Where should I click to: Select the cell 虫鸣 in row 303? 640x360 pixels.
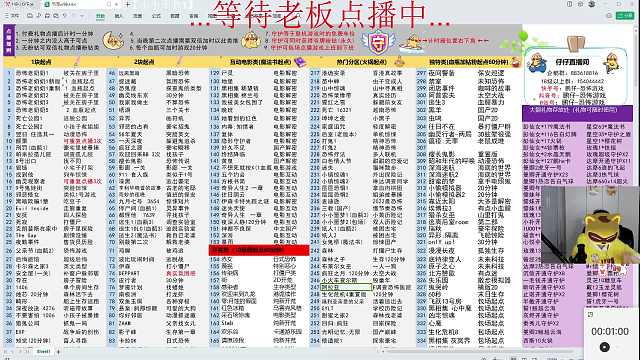(435, 118)
